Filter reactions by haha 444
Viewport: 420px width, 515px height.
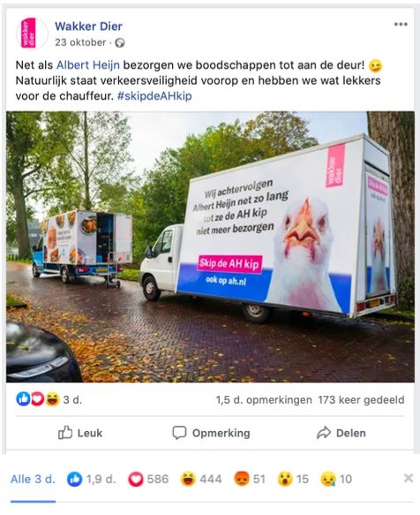(201, 479)
